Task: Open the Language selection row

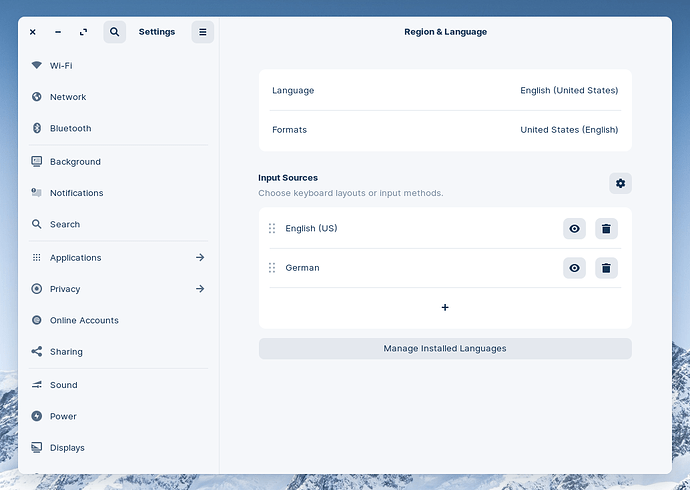Action: tap(445, 90)
